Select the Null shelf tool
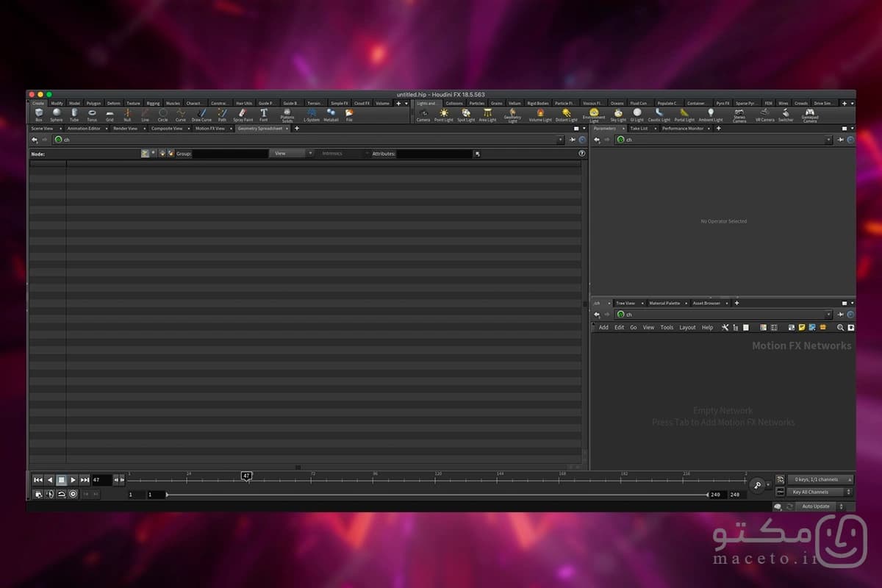This screenshot has height=588, width=882. (127, 115)
